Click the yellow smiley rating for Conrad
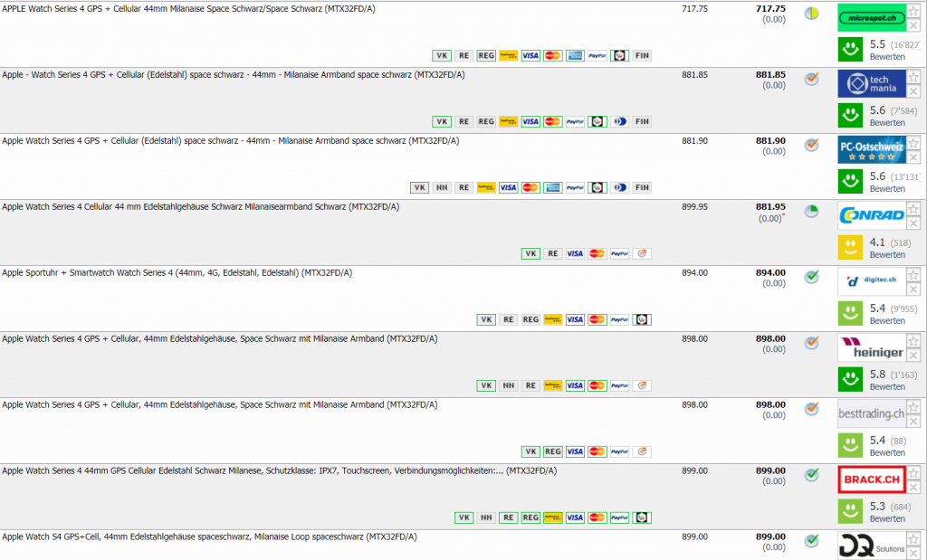This screenshot has width=927, height=560. pos(850,247)
